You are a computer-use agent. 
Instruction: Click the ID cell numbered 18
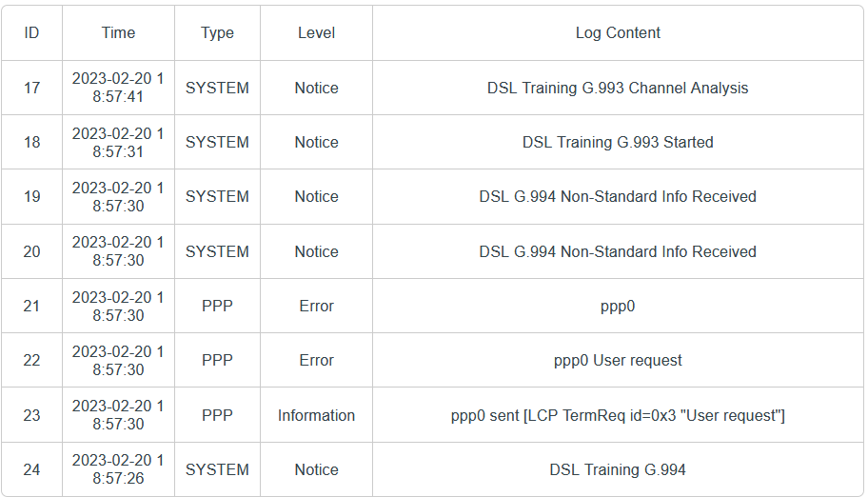pos(31,142)
